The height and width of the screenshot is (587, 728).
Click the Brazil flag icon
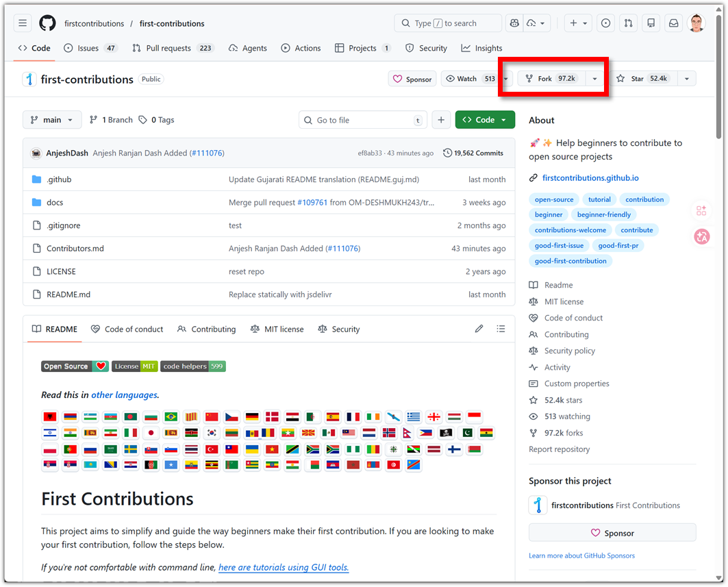171,417
